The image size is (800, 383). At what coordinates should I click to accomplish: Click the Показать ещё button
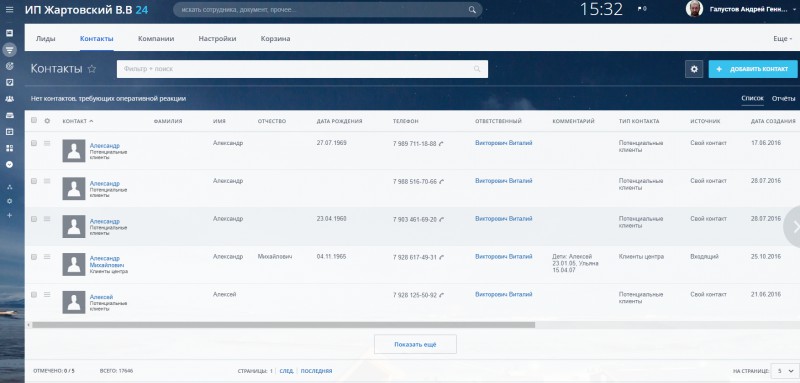(415, 344)
